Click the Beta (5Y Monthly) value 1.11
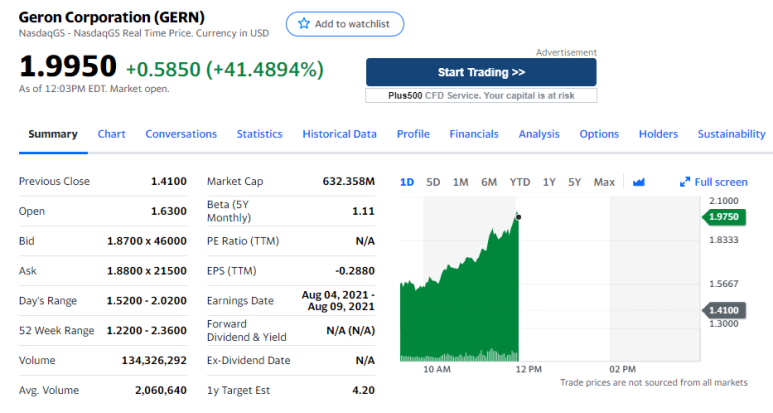773x413 pixels. pyautogui.click(x=363, y=211)
